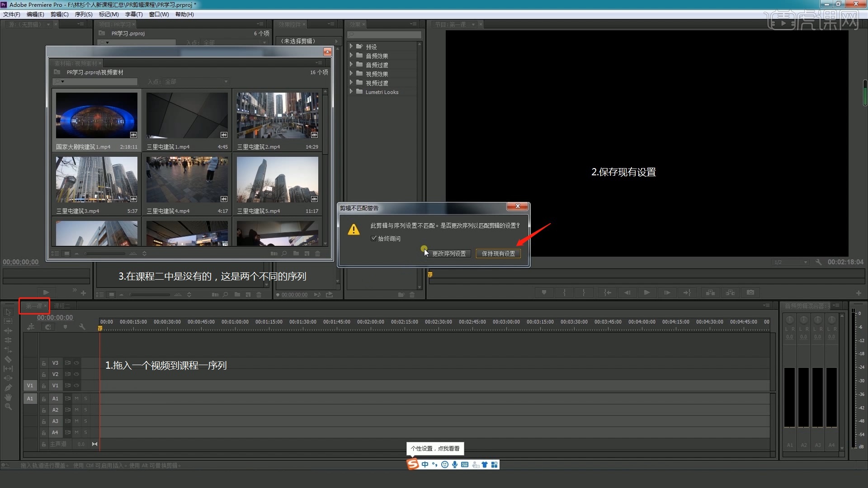
Task: Expand the 视频效果 effects folder
Action: [351, 74]
